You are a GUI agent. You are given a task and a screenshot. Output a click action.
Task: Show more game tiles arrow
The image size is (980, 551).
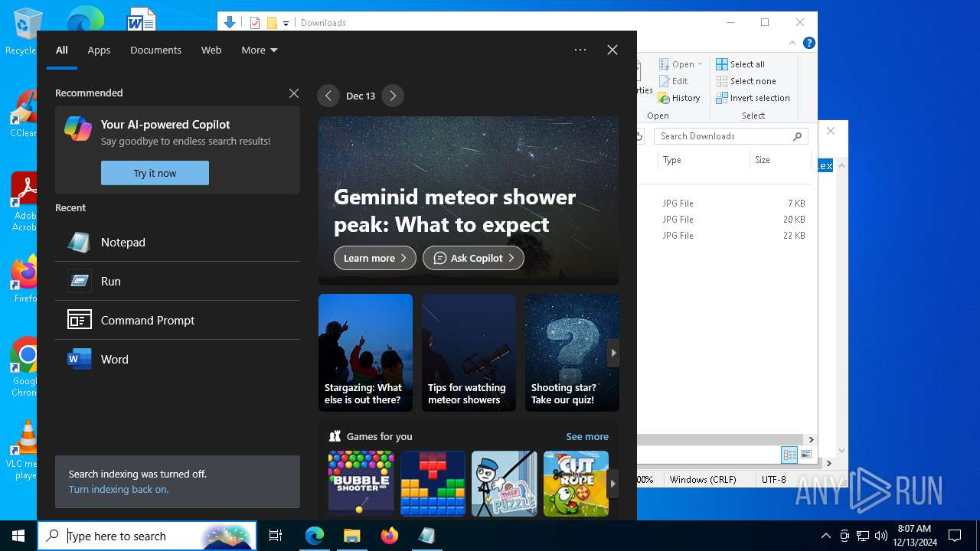point(612,484)
